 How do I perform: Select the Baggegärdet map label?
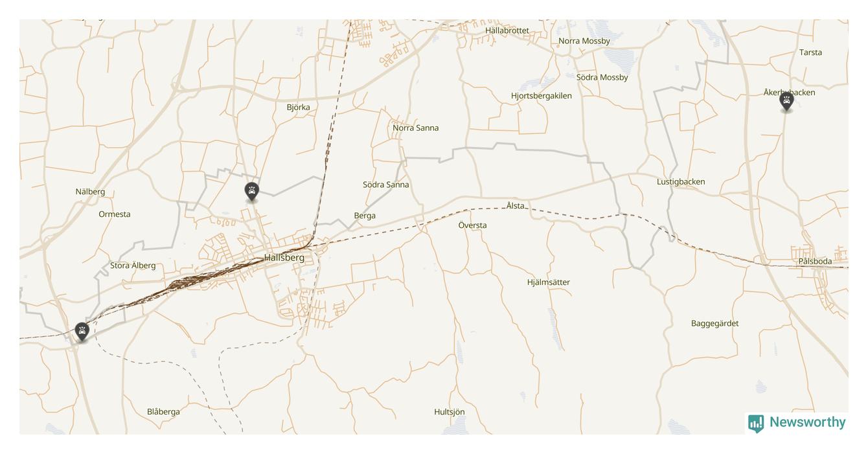pyautogui.click(x=715, y=324)
